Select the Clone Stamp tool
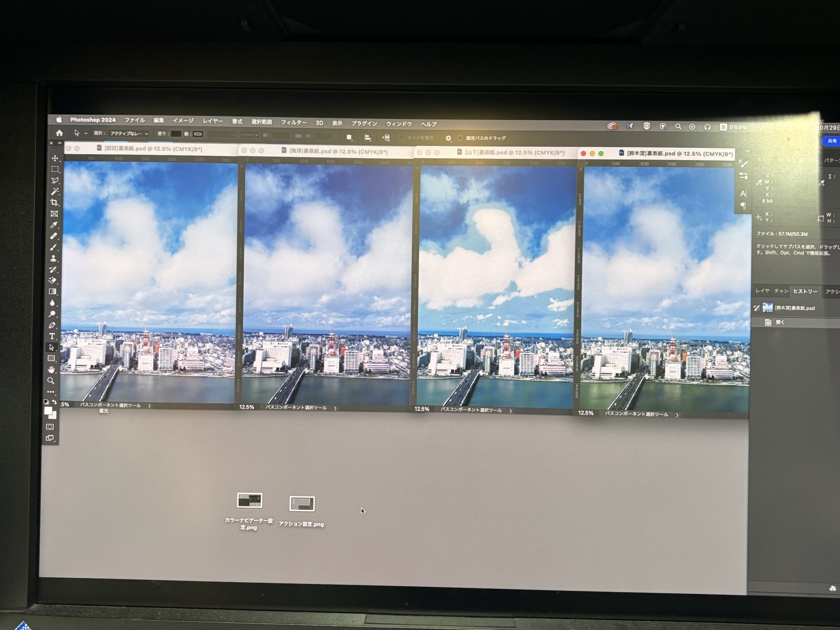The height and width of the screenshot is (630, 840). click(x=53, y=258)
